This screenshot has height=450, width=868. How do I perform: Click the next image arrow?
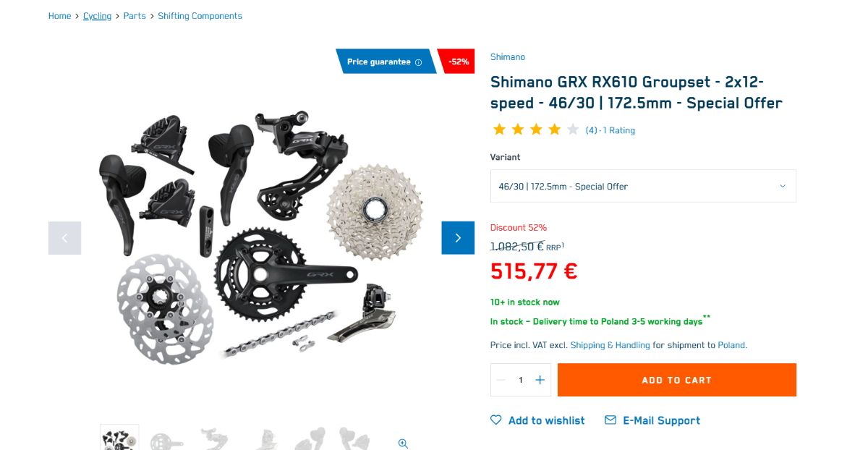pyautogui.click(x=458, y=238)
